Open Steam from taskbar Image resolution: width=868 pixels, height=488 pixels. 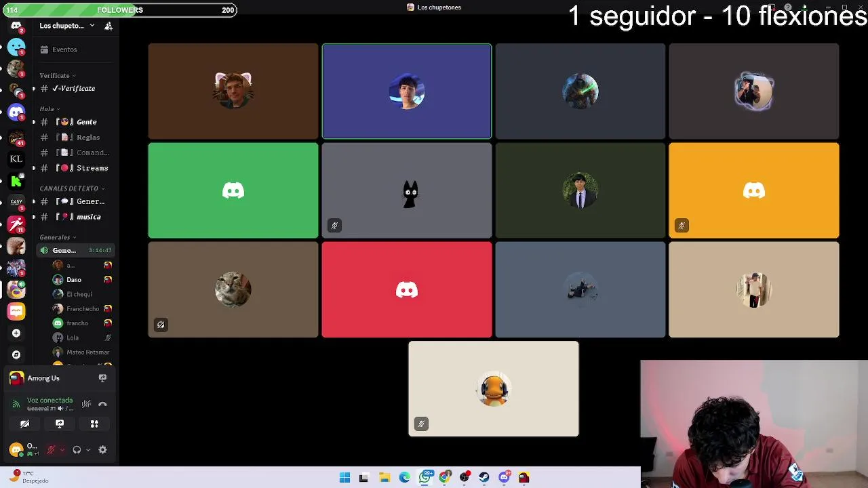pos(484,478)
